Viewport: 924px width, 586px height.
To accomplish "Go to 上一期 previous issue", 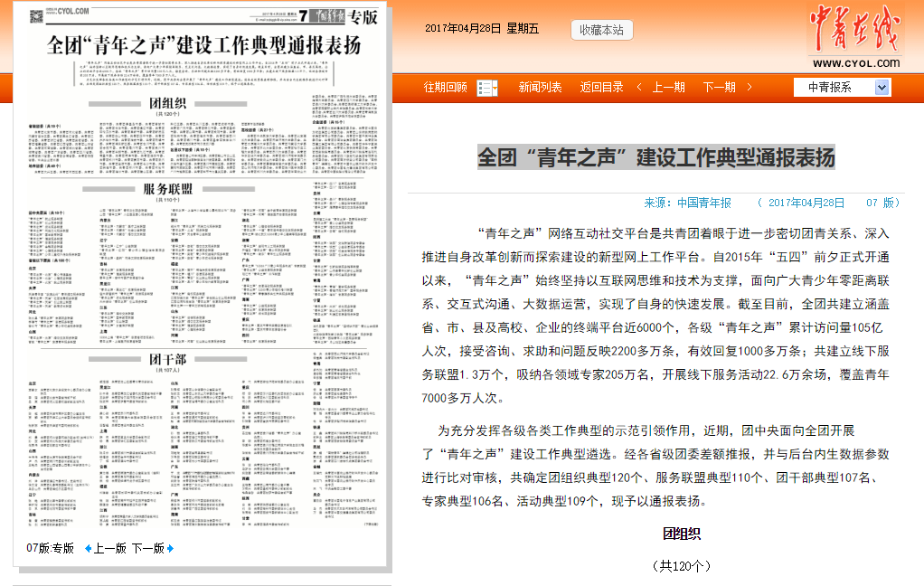I will 668,88.
